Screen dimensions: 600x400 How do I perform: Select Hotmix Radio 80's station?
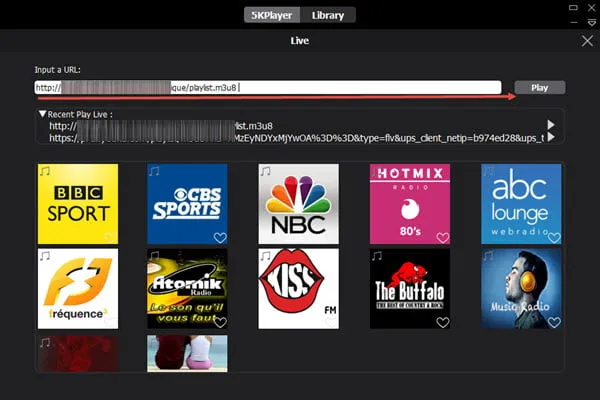click(x=409, y=204)
